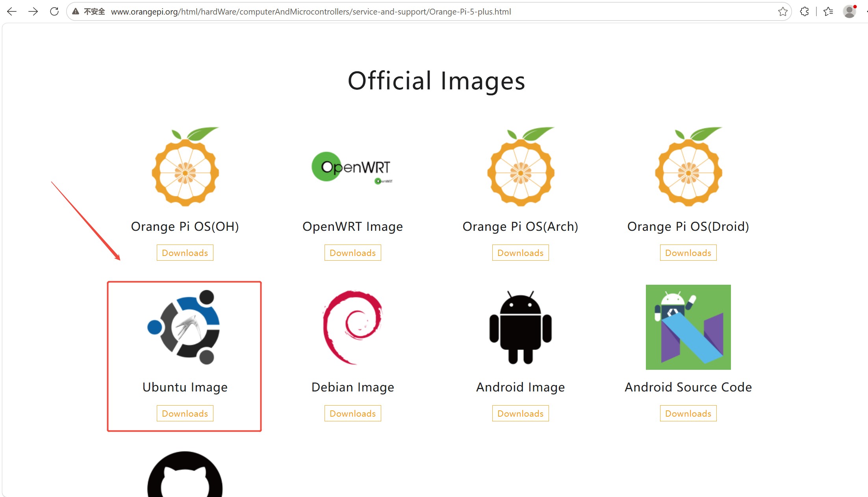Open Downloads for Orange Pi OS(OH)
868x497 pixels.
point(185,253)
